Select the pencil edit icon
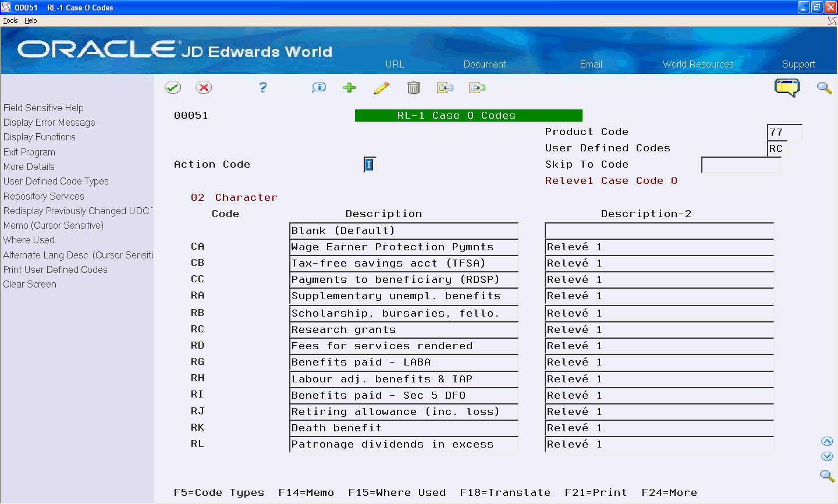This screenshot has width=838, height=504. pyautogui.click(x=382, y=87)
